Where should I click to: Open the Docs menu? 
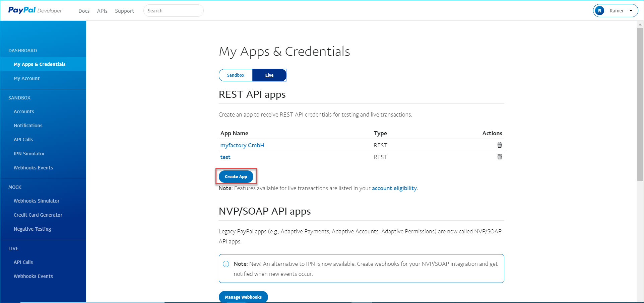(x=84, y=11)
